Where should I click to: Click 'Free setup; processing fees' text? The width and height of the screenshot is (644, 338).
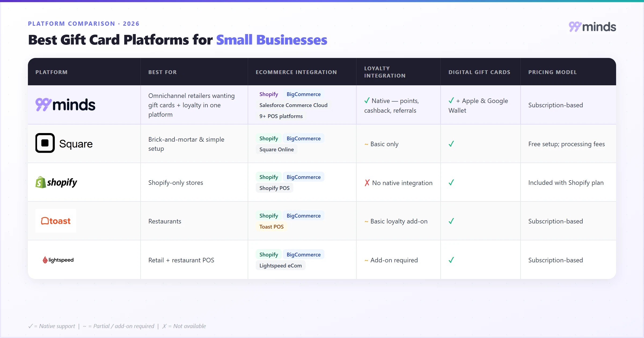[566, 144]
